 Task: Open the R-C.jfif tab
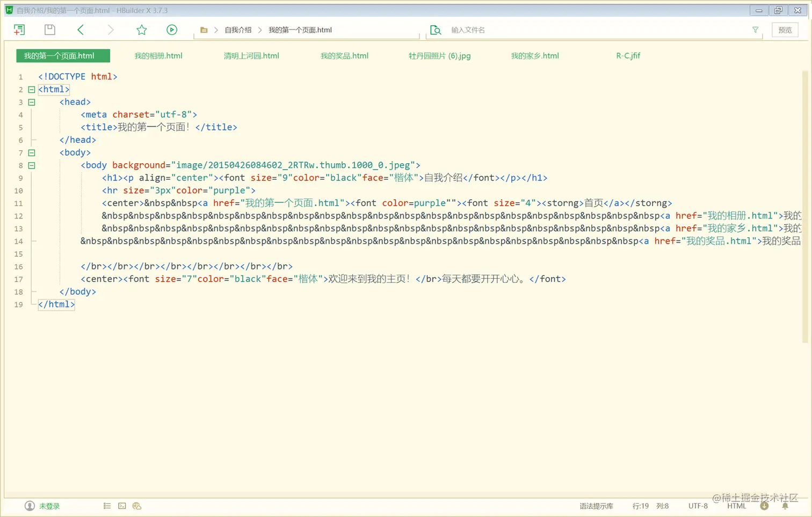point(628,56)
